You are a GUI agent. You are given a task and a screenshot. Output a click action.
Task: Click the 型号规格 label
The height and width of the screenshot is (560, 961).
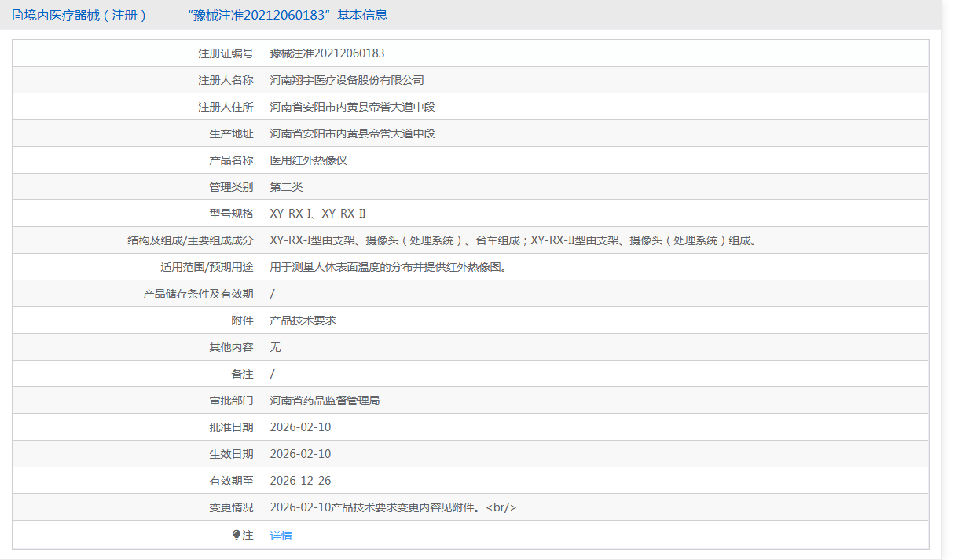[x=231, y=214]
